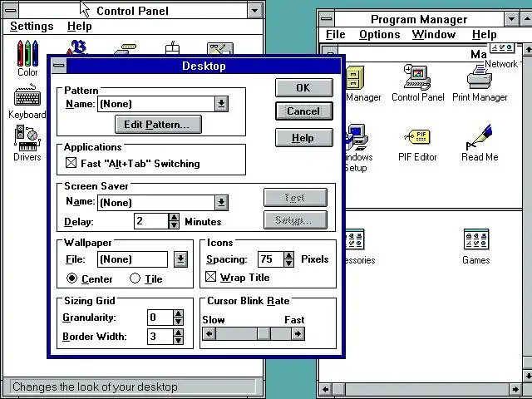Open the Color icon in Control Panel

(27, 57)
